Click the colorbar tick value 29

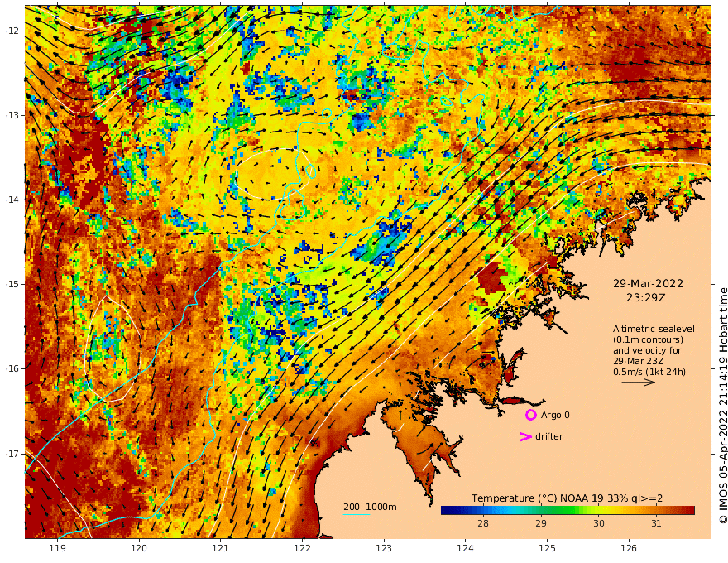click(541, 523)
